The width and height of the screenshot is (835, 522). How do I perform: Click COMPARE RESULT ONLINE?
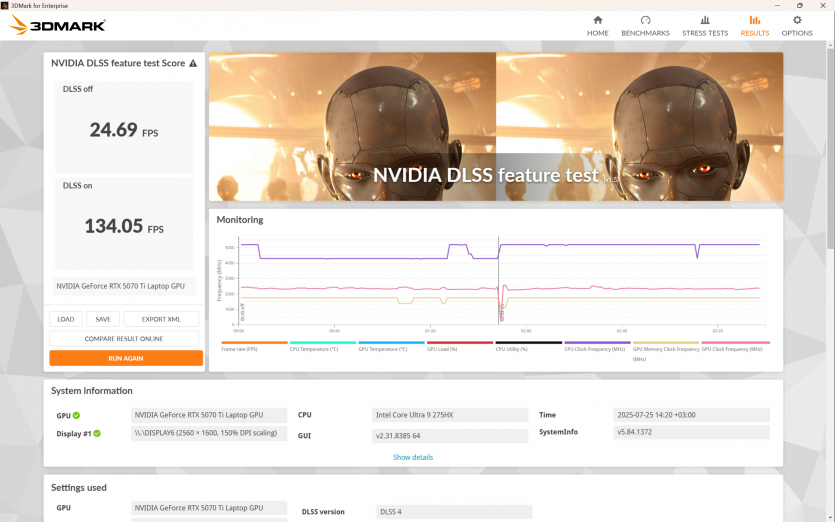tap(125, 338)
